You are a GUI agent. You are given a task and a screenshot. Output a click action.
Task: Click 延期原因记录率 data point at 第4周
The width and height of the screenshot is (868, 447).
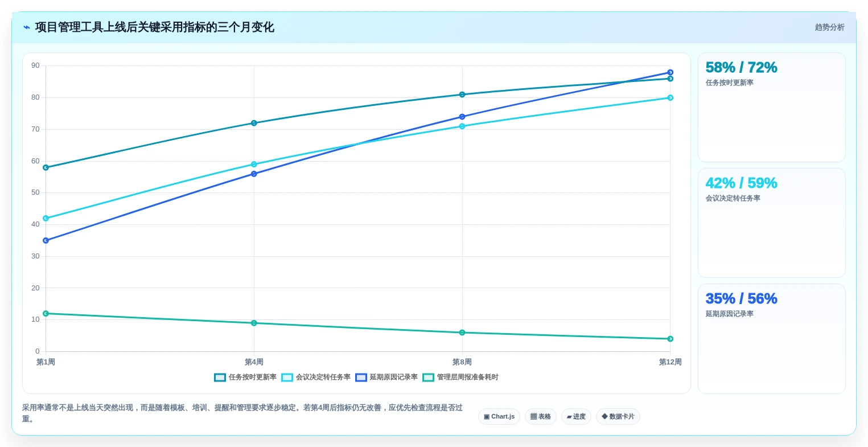(254, 174)
